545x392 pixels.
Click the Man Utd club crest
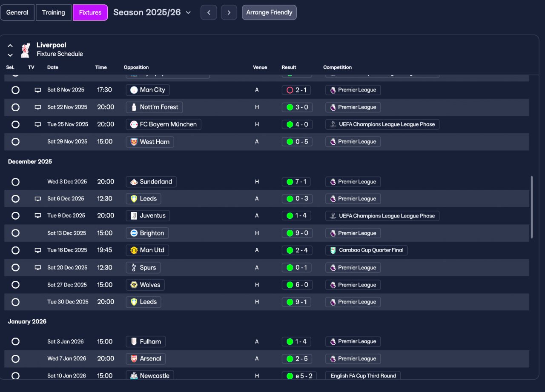pyautogui.click(x=134, y=250)
